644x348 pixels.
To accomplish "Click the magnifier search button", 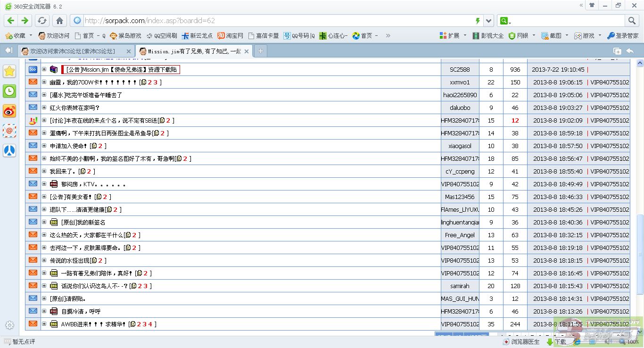I will [632, 21].
